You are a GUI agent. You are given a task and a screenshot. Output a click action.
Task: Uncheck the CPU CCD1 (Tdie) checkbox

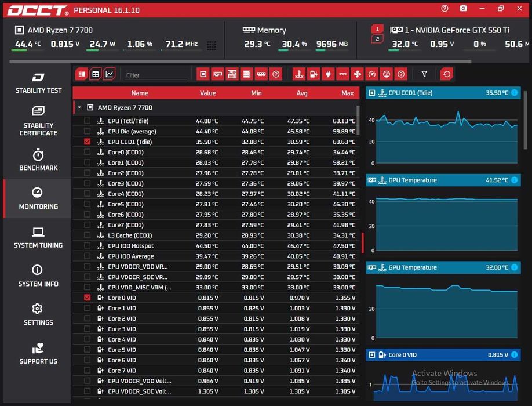pyautogui.click(x=87, y=142)
